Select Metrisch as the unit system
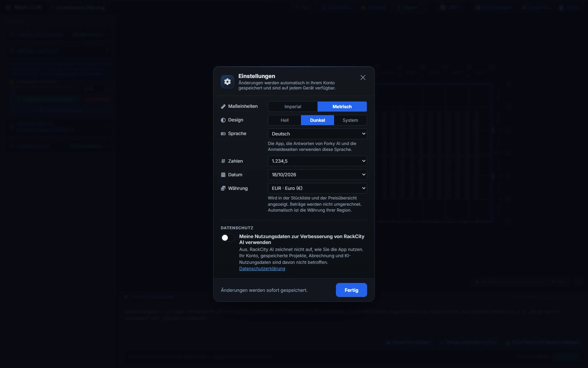 tap(342, 107)
